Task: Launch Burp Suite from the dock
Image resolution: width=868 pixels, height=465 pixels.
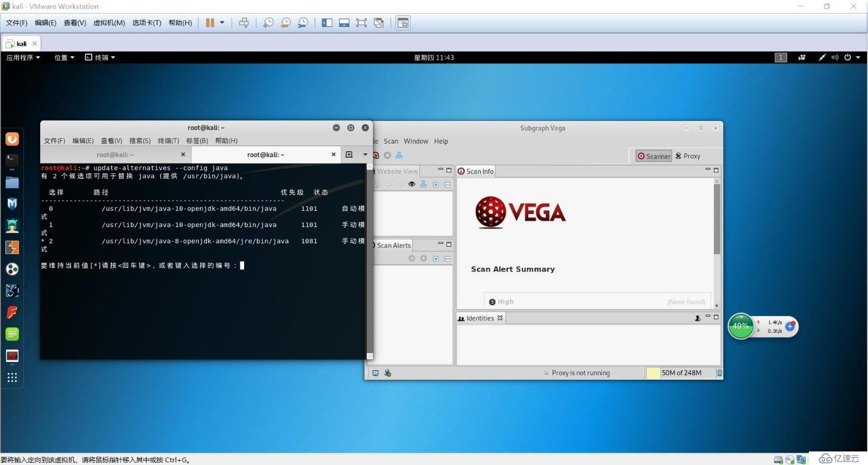Action: (12, 247)
